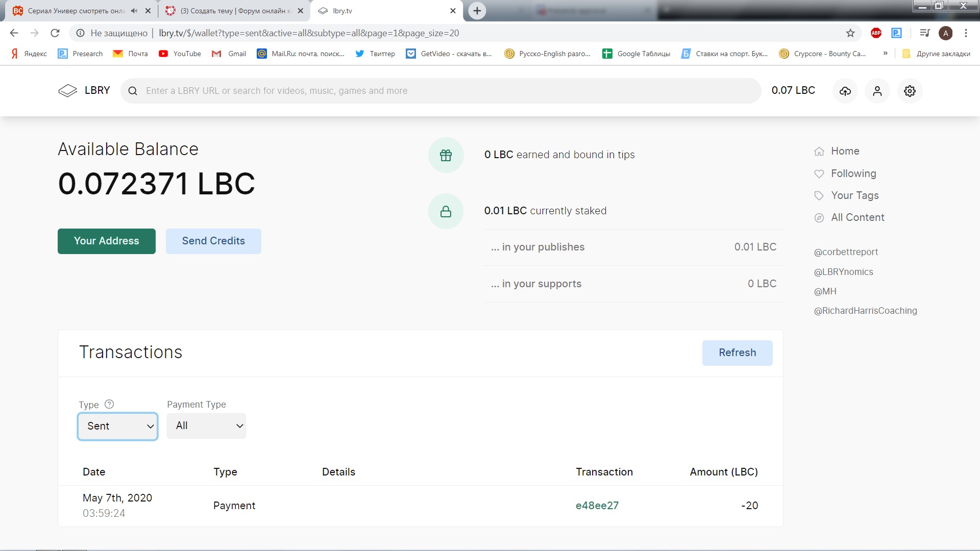
Task: Mute the Универ tab speaker icon
Action: (x=134, y=11)
